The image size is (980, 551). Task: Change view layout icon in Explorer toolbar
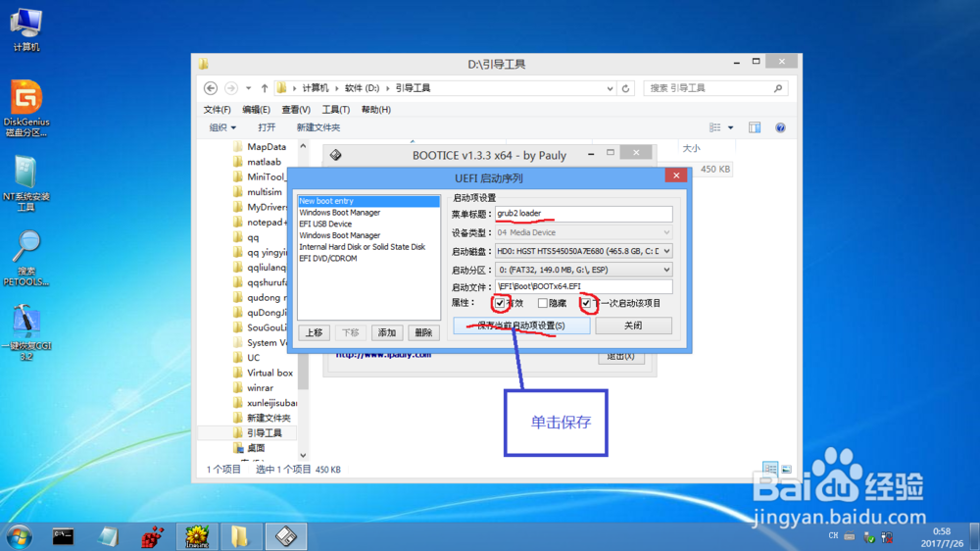coord(715,127)
